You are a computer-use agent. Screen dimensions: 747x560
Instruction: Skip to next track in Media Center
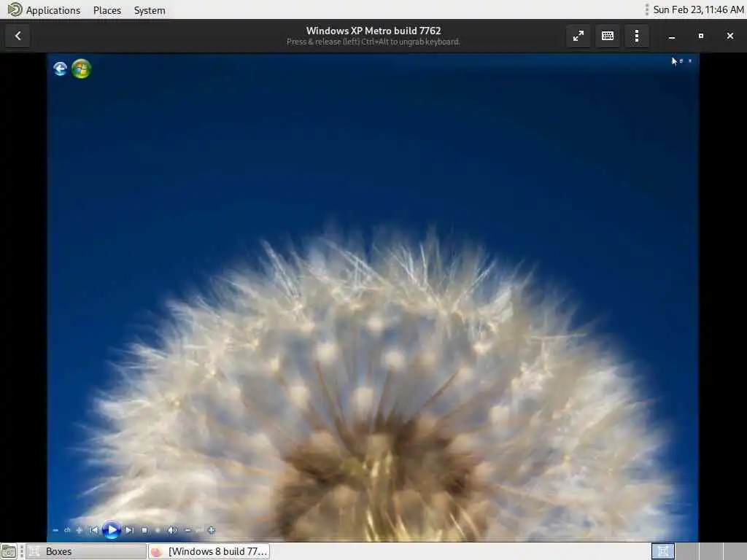129,530
